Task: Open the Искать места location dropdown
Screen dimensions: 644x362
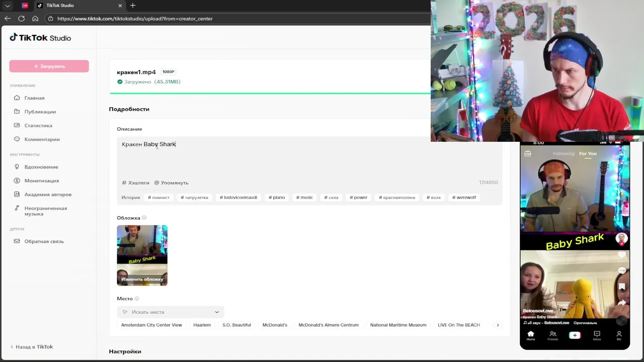Action: pos(171,312)
